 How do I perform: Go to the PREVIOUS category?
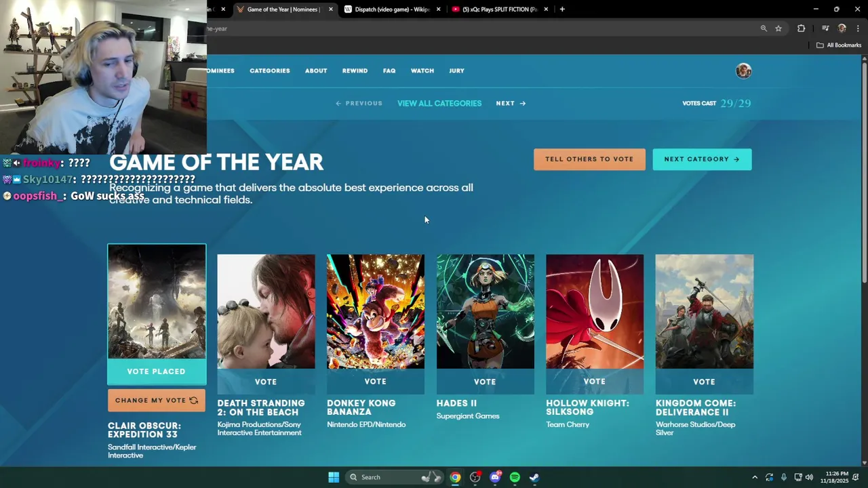click(359, 103)
